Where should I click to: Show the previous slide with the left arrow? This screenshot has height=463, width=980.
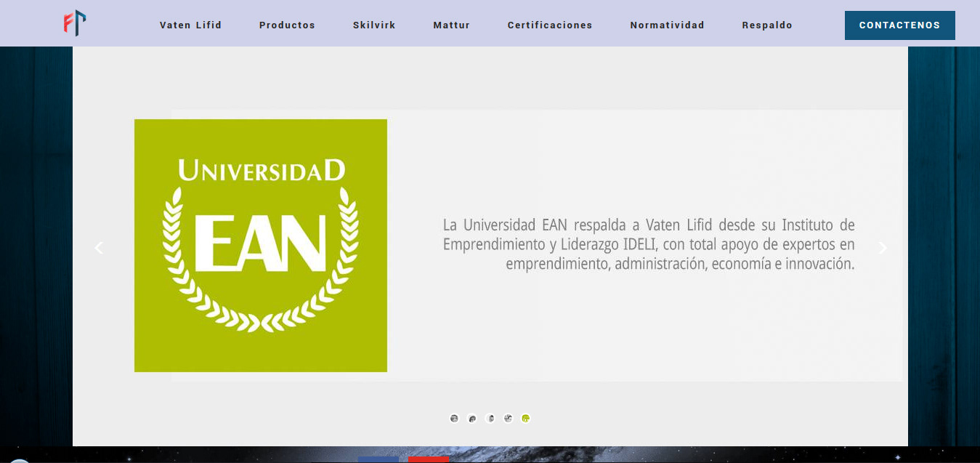99,248
